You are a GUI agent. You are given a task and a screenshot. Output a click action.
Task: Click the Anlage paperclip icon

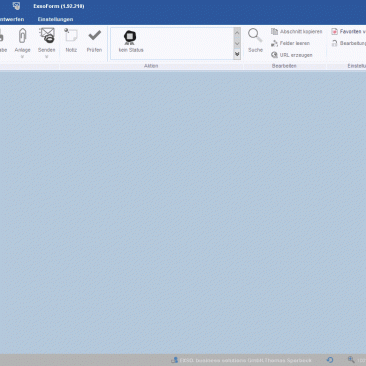[22, 36]
